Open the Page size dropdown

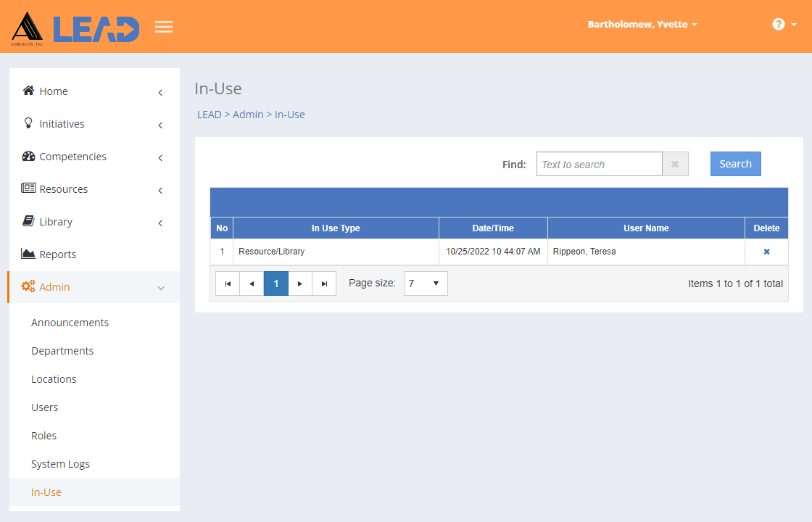pos(426,283)
